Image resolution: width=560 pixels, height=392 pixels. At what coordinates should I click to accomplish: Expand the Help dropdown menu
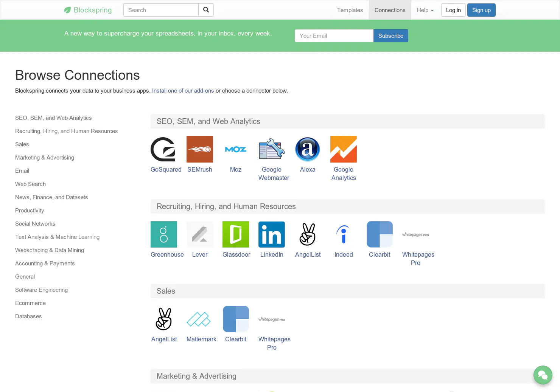pos(425,10)
